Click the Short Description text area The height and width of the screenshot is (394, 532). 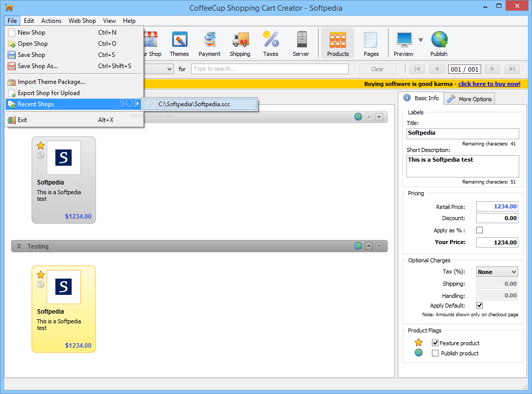[x=463, y=166]
